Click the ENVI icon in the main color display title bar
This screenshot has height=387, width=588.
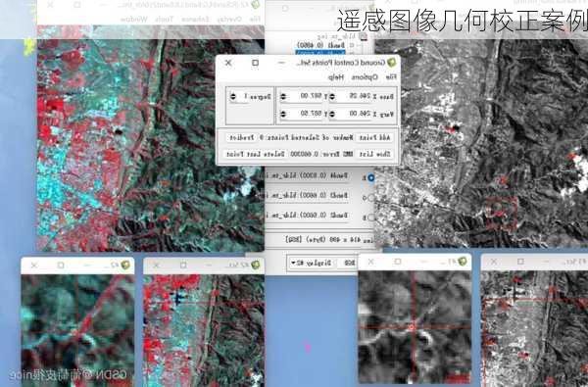click(x=256, y=5)
